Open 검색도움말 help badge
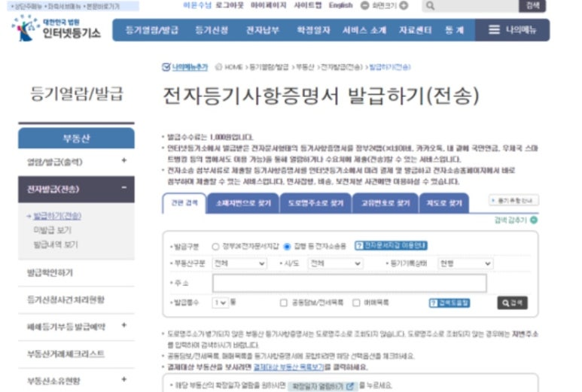 tap(449, 303)
